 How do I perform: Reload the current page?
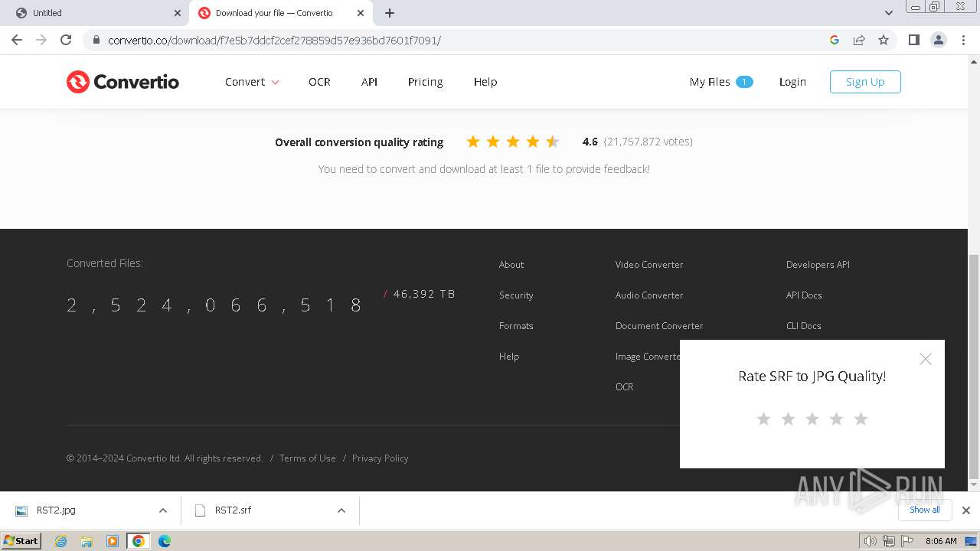point(66,40)
